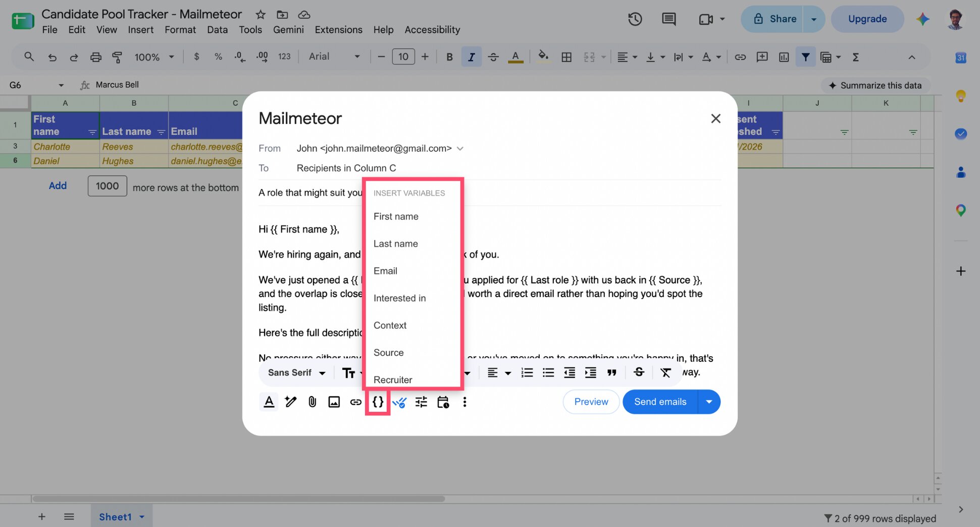Open the cell name box dropdown

pyautogui.click(x=61, y=85)
